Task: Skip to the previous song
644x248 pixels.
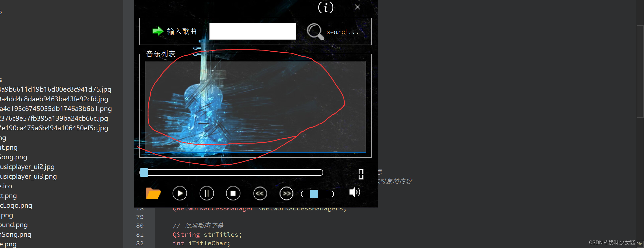Action: coord(260,193)
